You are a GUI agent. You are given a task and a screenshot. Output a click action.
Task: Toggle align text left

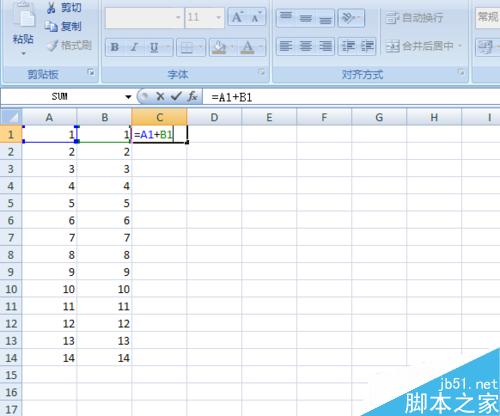pyautogui.click(x=286, y=46)
